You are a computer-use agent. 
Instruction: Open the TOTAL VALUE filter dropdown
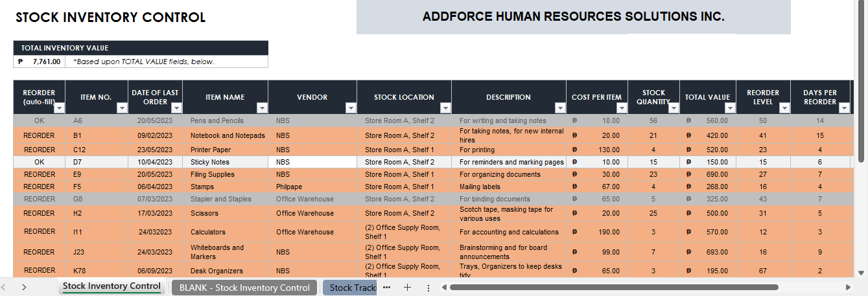pos(731,108)
